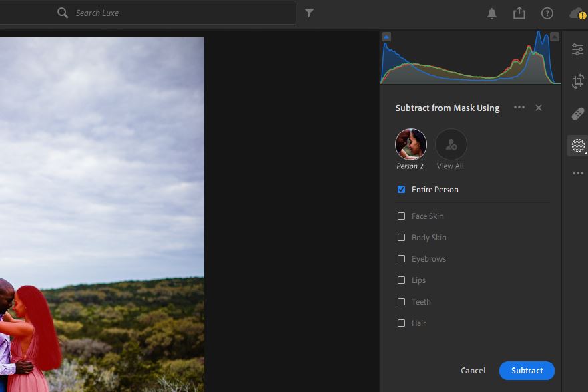Open mask panel three-dot options menu

click(519, 108)
